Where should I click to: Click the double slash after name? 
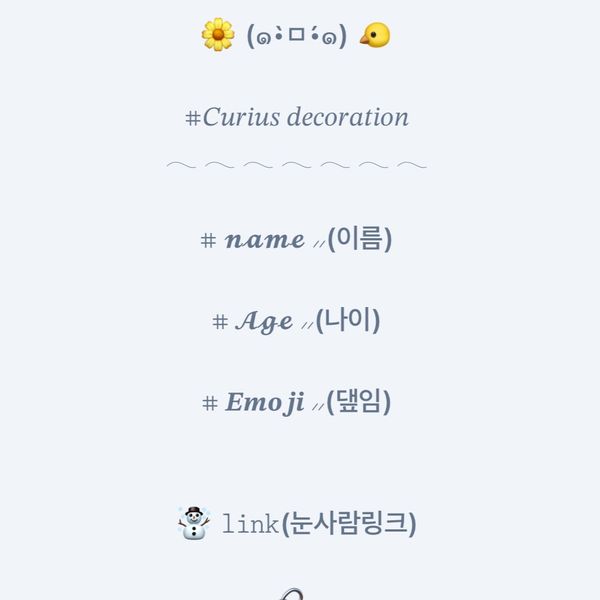pyautogui.click(x=319, y=244)
